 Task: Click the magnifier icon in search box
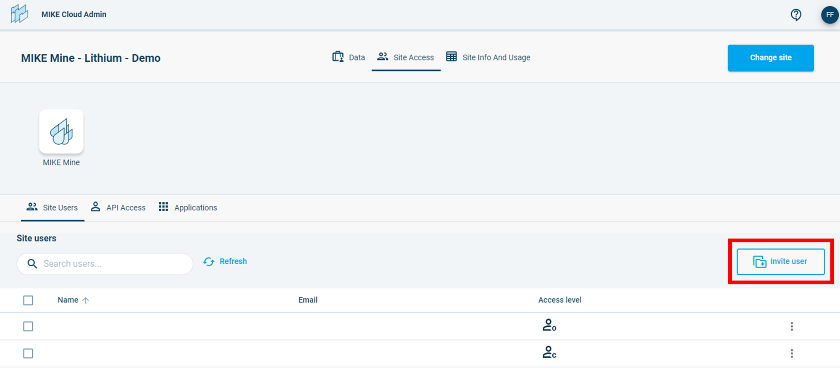pos(32,263)
